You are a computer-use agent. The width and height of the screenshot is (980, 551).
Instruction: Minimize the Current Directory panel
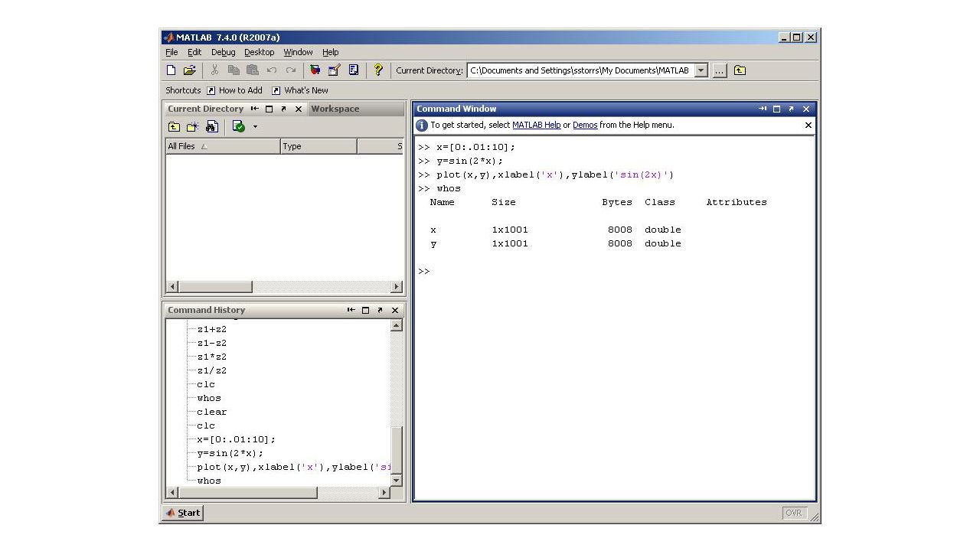pyautogui.click(x=254, y=109)
